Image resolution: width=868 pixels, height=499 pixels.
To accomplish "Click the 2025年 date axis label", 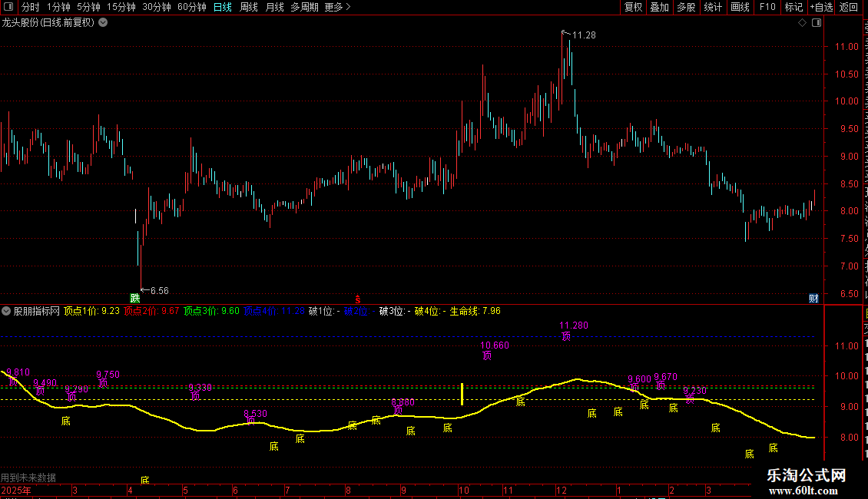I will pos(16,490).
